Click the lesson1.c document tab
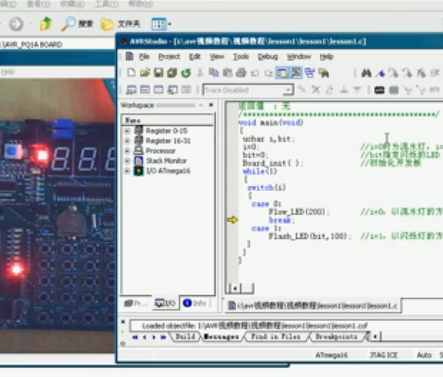The height and width of the screenshot is (377, 443). tap(313, 306)
